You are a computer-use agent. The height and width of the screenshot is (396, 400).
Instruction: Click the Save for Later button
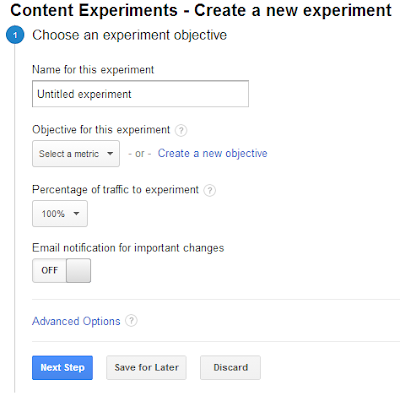coord(146,368)
